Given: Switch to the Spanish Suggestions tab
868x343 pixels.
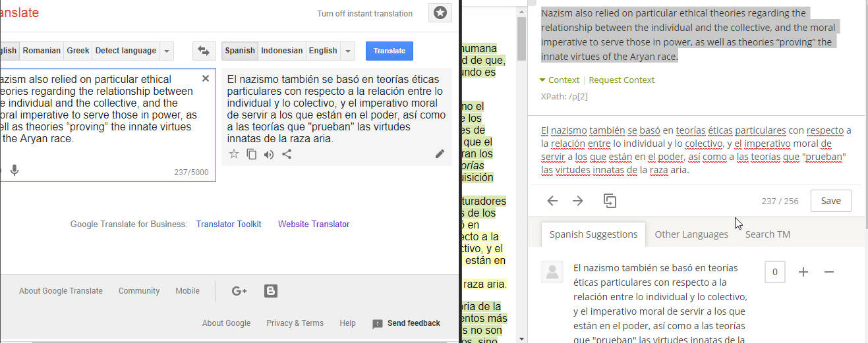Looking at the screenshot, I should pos(593,234).
